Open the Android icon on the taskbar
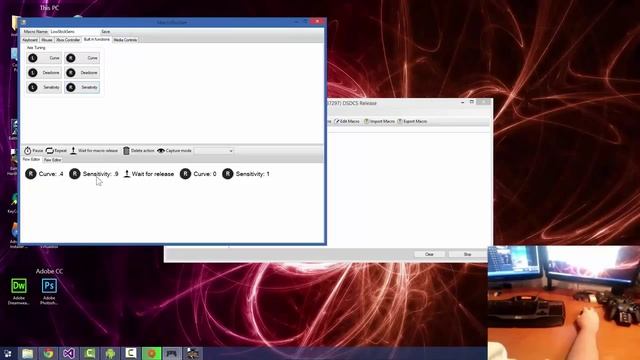This screenshot has width=640, height=360. pos(110,353)
